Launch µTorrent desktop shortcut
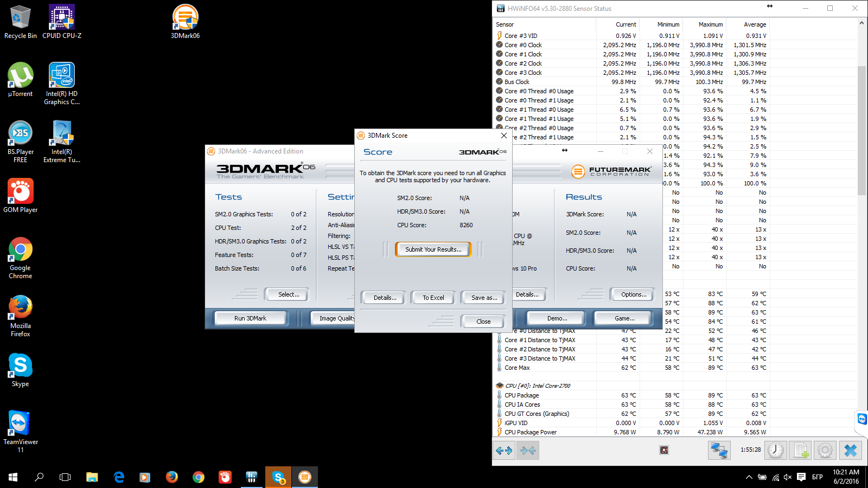 20,80
